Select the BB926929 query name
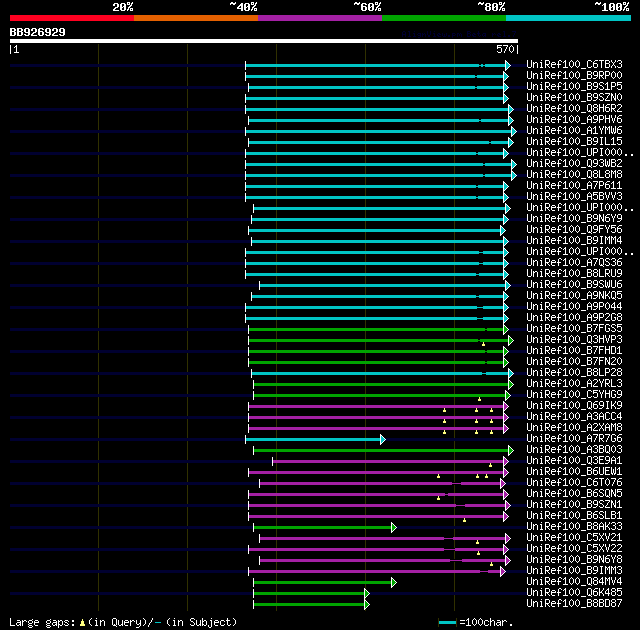The height and width of the screenshot is (630, 640). 38,32
